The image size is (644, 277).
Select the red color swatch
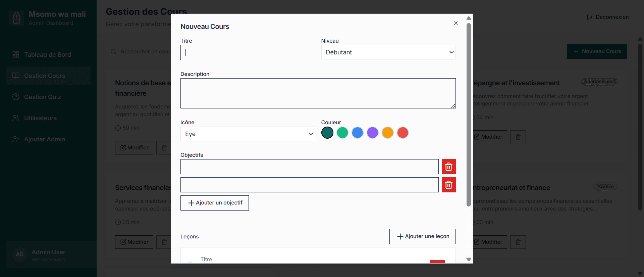pyautogui.click(x=403, y=133)
